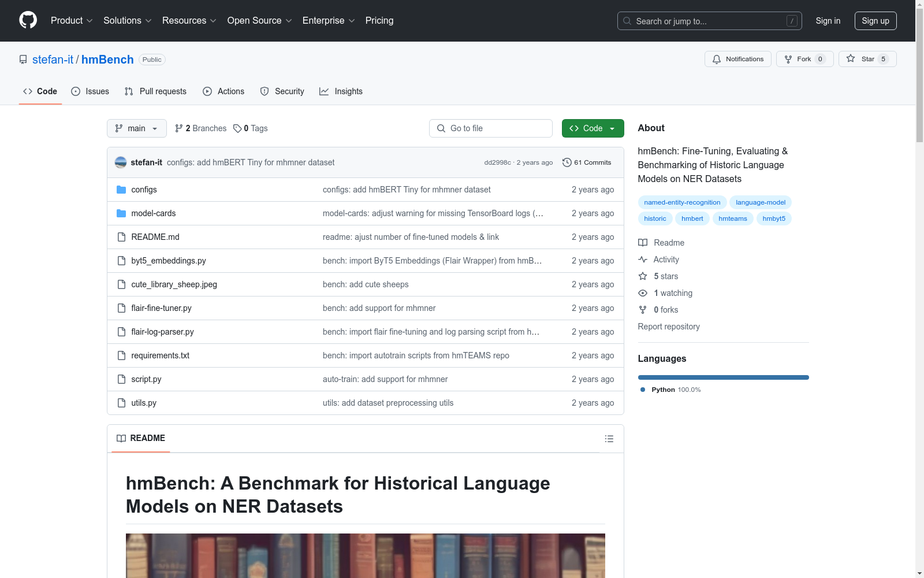Click the eye icon beside 1 watching
The width and height of the screenshot is (924, 578).
(643, 293)
